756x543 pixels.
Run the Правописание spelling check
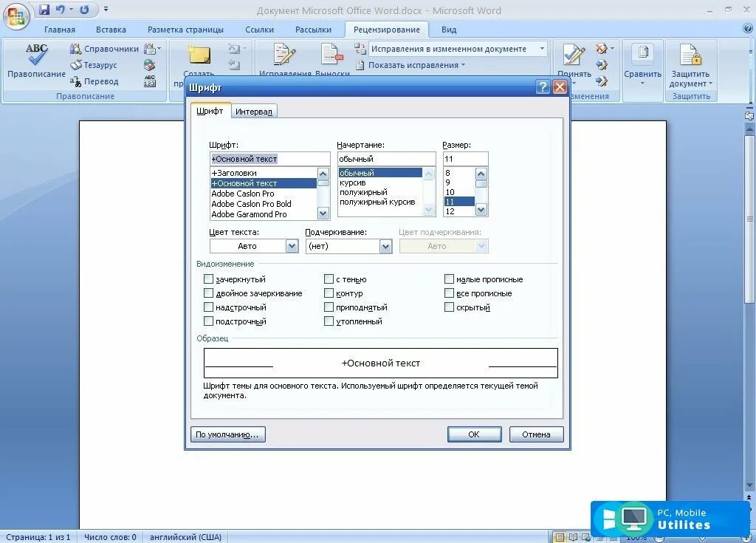(x=36, y=61)
